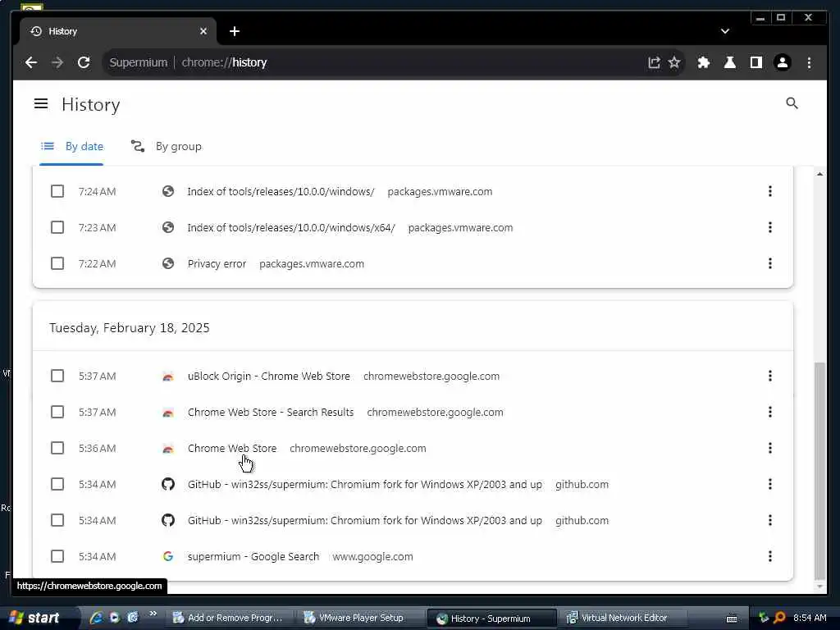Open actions menu for 5:36 AM Chrome Web Store
840x630 pixels.
[769, 448]
